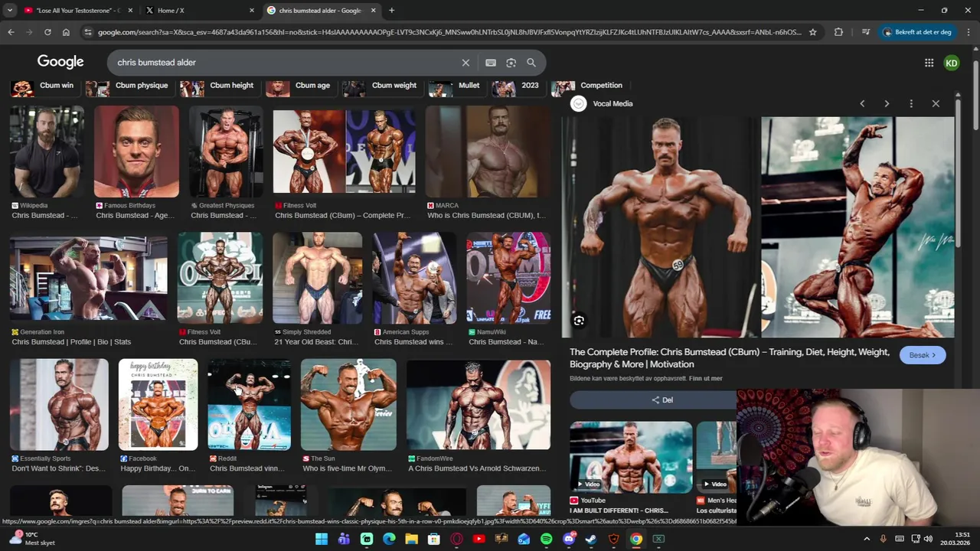Open the Chrome extensions puzzle icon
Viewport: 980px width, 551px height.
838,32
